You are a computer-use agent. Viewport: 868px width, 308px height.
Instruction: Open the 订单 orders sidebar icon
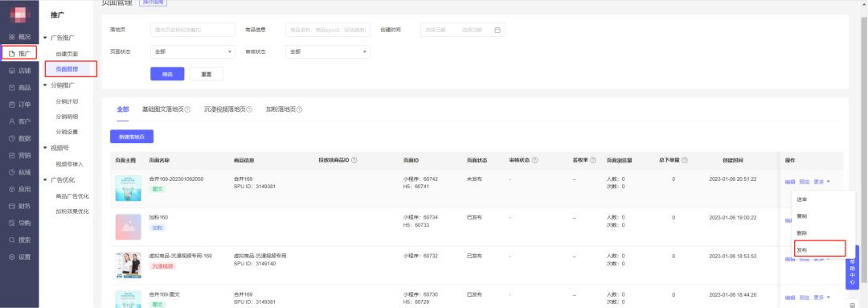tap(12, 105)
